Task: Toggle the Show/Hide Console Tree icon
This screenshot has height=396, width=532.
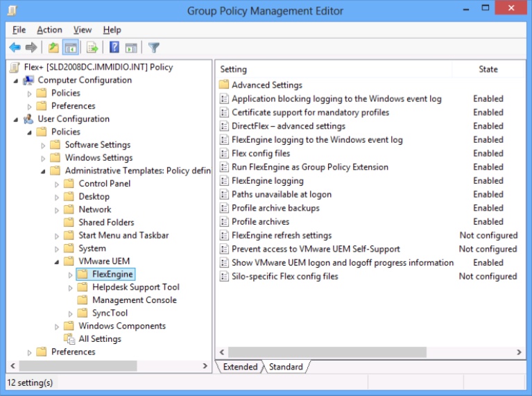Action: 71,48
